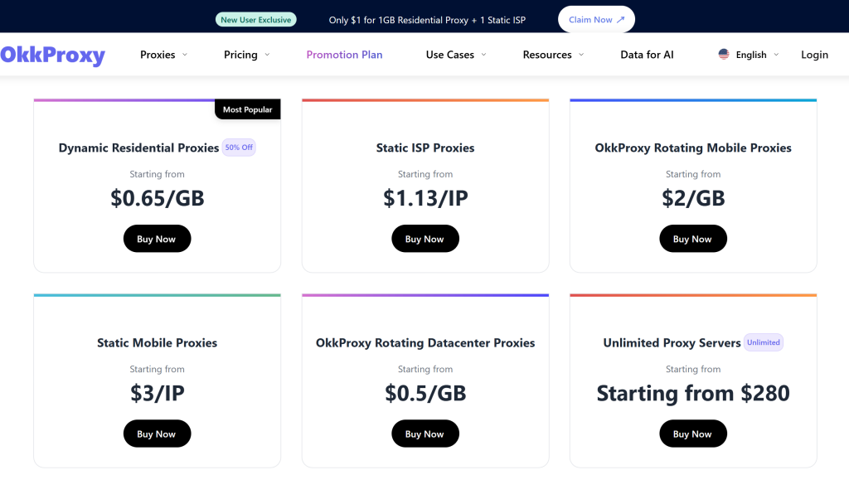
Task: Buy Now for Static Mobile Proxies
Action: click(x=157, y=434)
